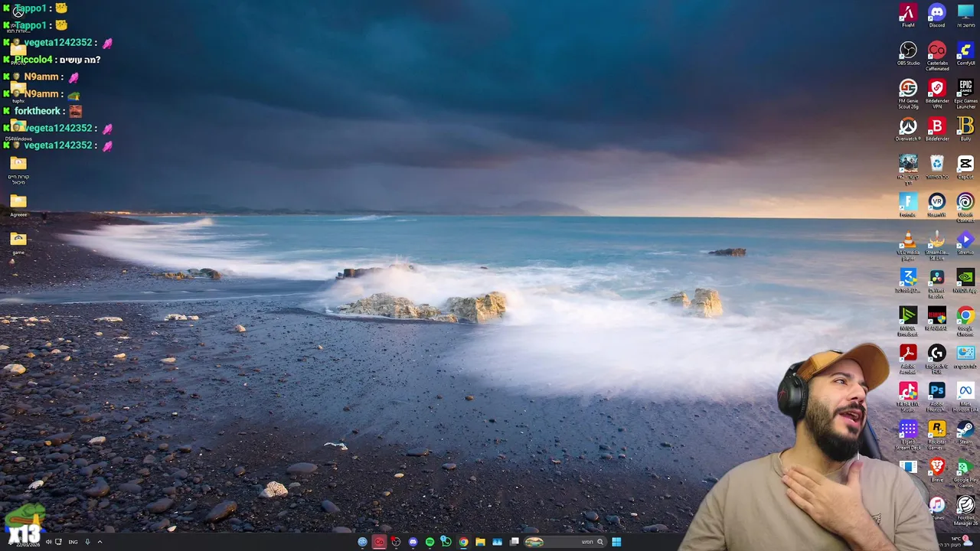Open This PC icon at top-right corner
Viewport: 980px width, 551px height.
click(x=965, y=16)
